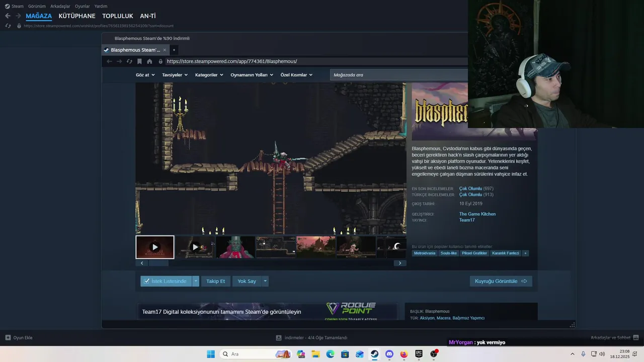The width and height of the screenshot is (644, 362).
Task: Click the thumbnail strip scrollbar handle
Action: pos(158,263)
